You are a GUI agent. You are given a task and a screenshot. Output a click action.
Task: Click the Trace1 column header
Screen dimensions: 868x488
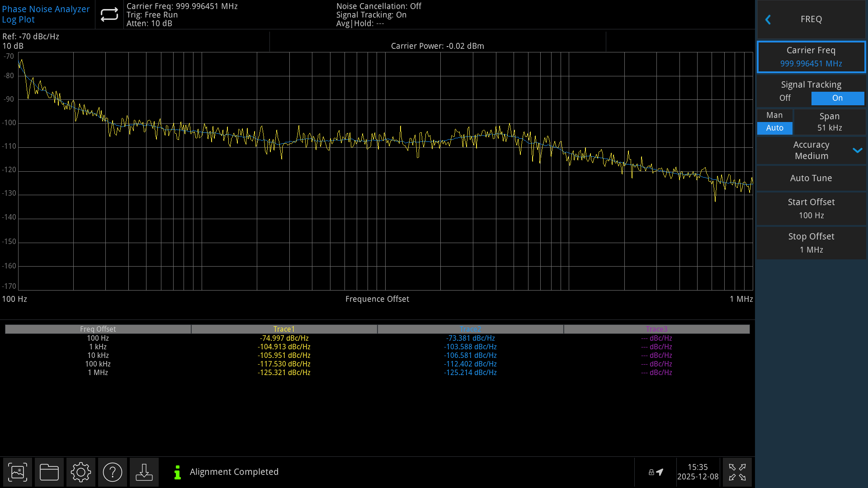pyautogui.click(x=284, y=329)
